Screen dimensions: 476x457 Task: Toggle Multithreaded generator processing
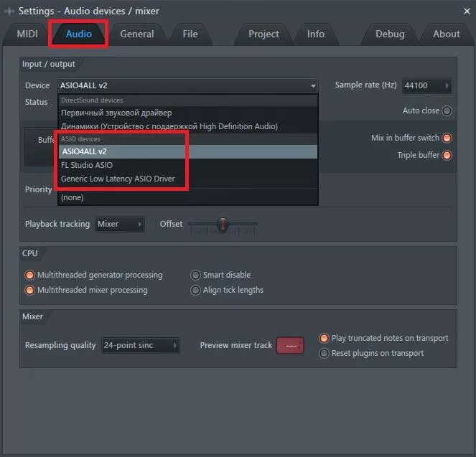pos(29,275)
